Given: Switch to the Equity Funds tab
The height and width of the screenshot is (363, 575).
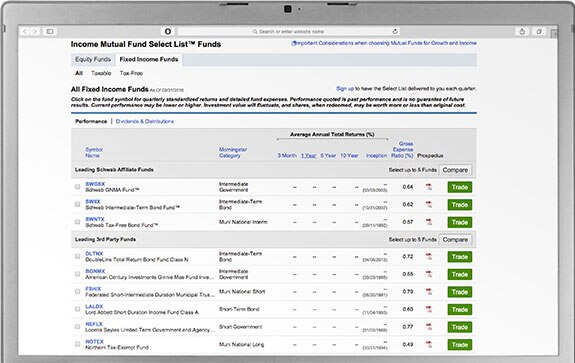Looking at the screenshot, I should [93, 59].
